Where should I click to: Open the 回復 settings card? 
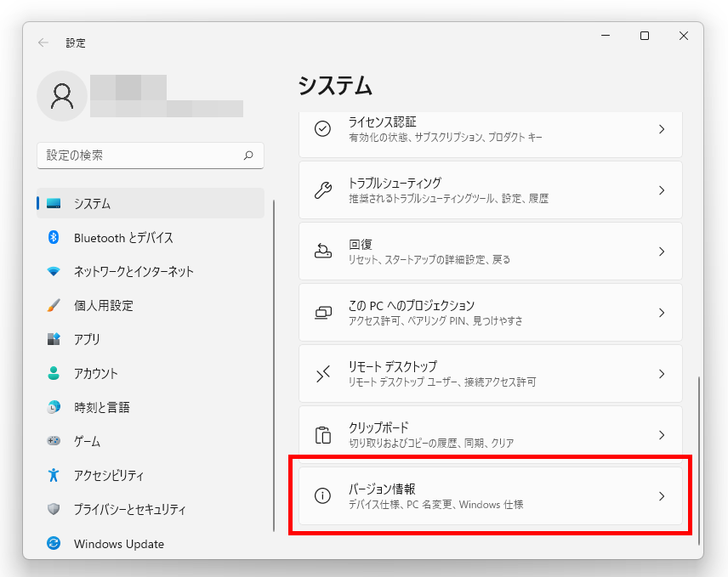pos(490,252)
